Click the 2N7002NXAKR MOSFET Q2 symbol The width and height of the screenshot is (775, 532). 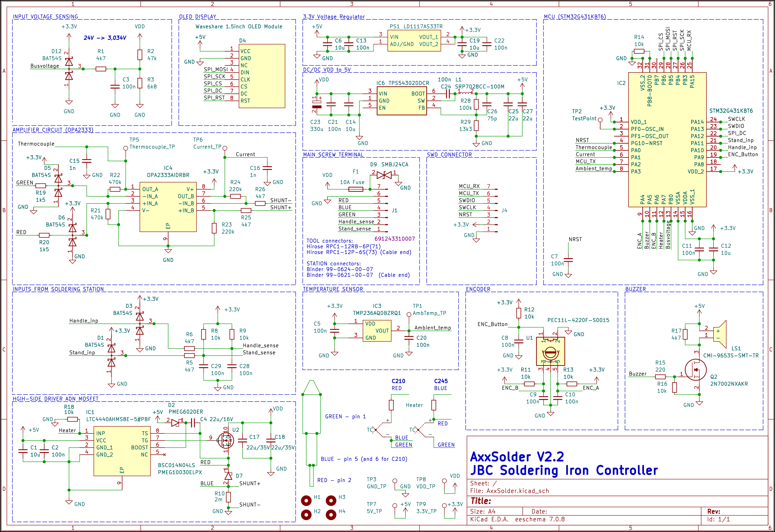point(696,370)
